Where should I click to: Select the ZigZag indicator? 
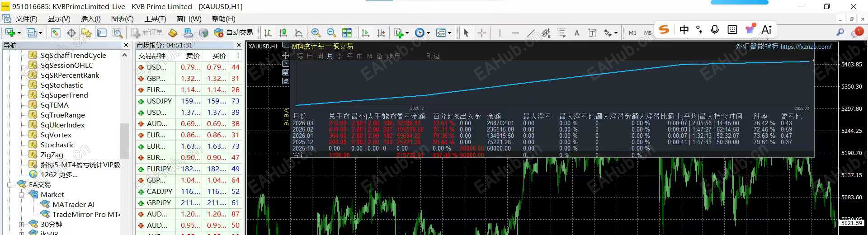point(52,155)
